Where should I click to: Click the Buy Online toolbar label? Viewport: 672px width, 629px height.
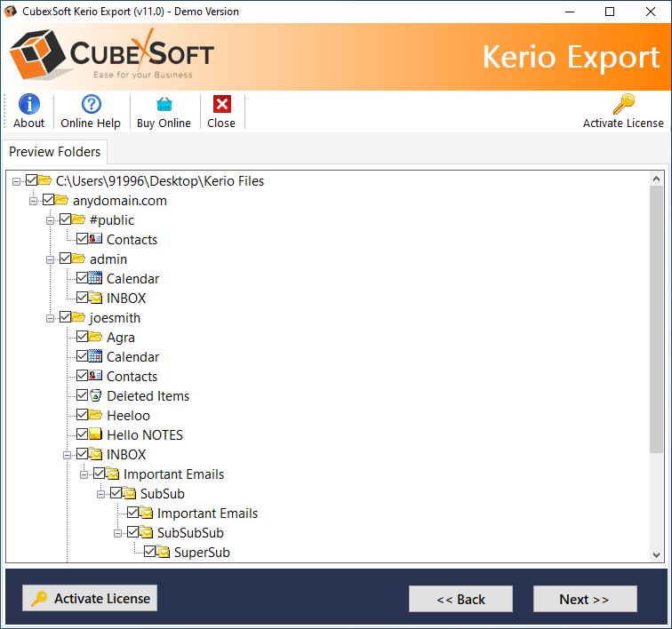pos(164,123)
